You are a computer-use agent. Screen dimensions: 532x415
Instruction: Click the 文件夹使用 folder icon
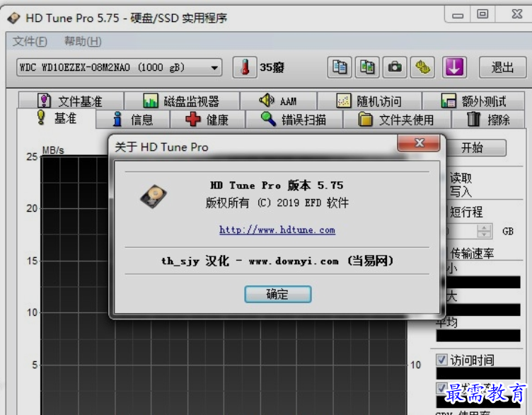pos(366,119)
